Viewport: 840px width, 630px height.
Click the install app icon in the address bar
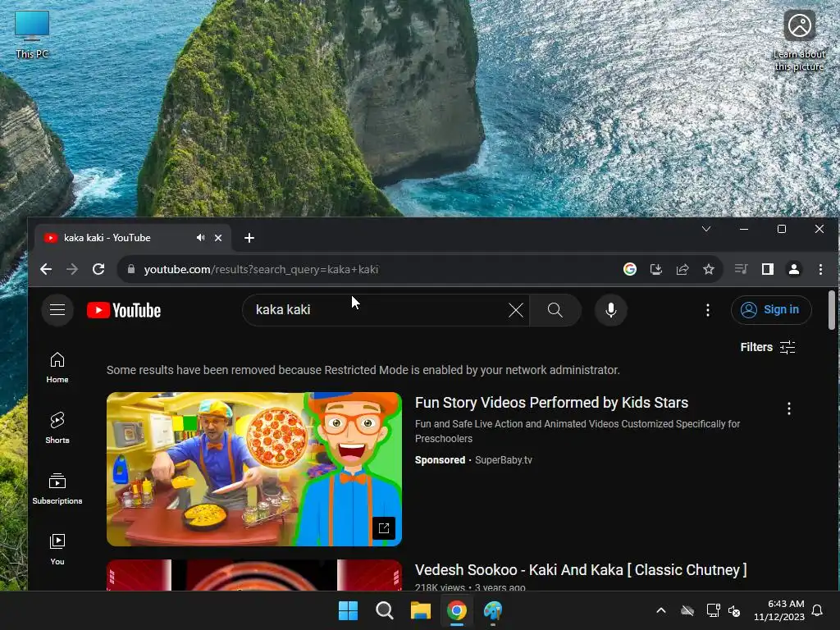[x=656, y=269]
